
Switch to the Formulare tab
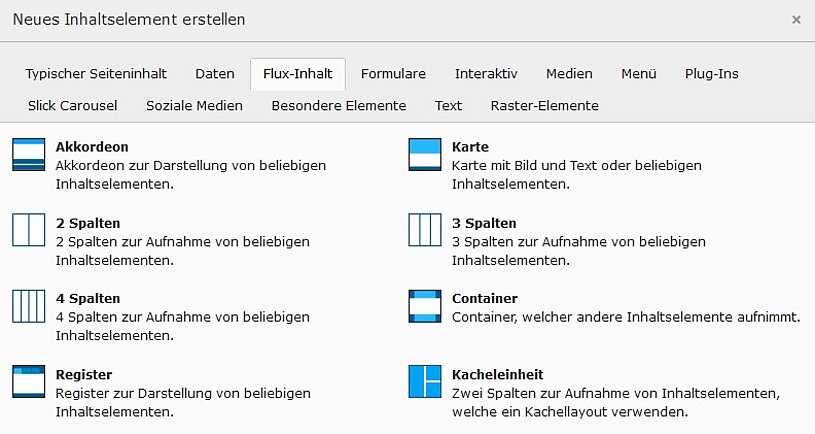(393, 74)
